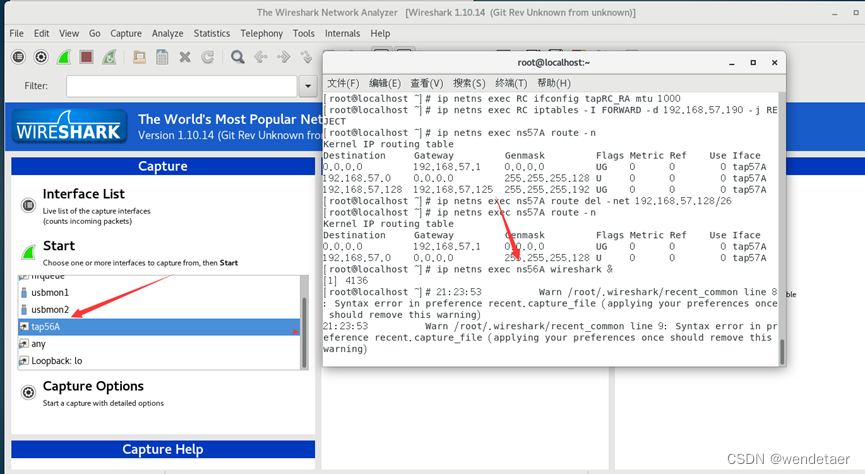Open the Analyze menu
The height and width of the screenshot is (474, 865).
point(168,33)
